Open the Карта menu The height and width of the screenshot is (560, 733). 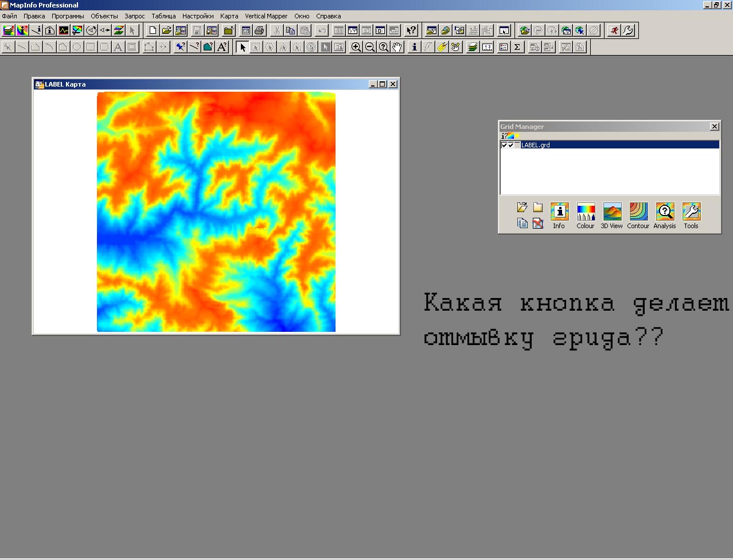tap(229, 16)
